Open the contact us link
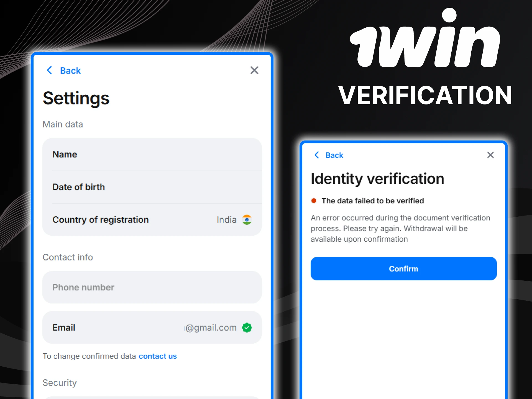 tap(158, 356)
